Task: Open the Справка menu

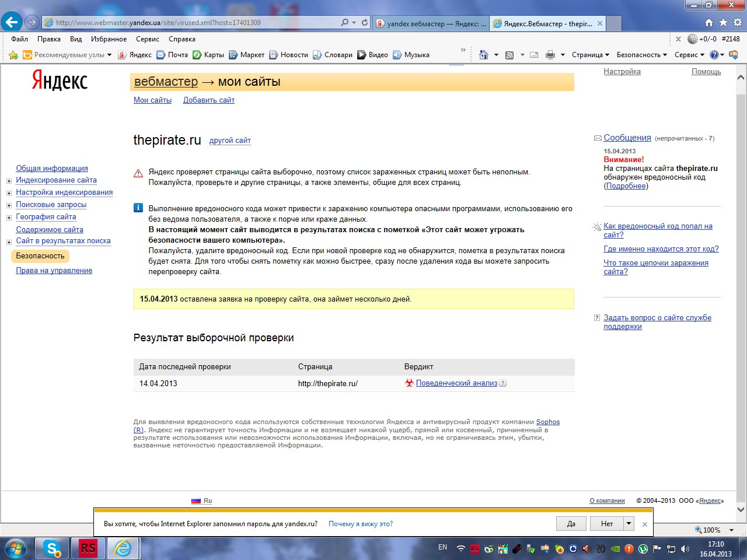Action: (182, 39)
